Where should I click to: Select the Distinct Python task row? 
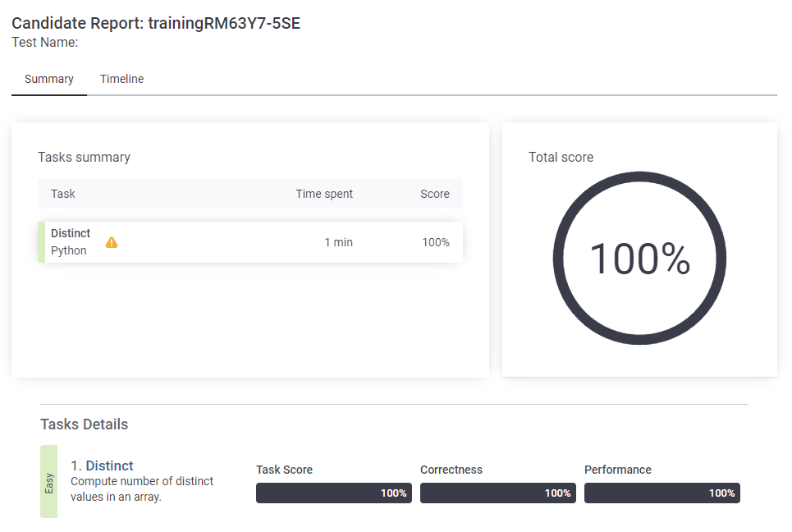[250, 242]
